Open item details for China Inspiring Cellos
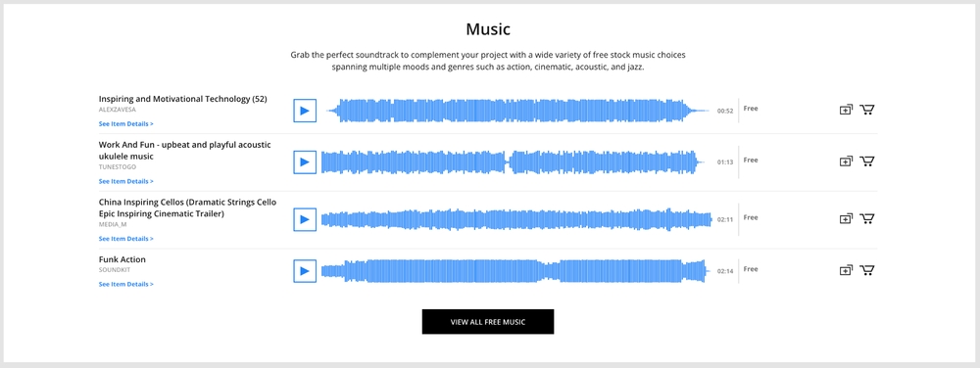This screenshot has height=368, width=980. click(126, 239)
